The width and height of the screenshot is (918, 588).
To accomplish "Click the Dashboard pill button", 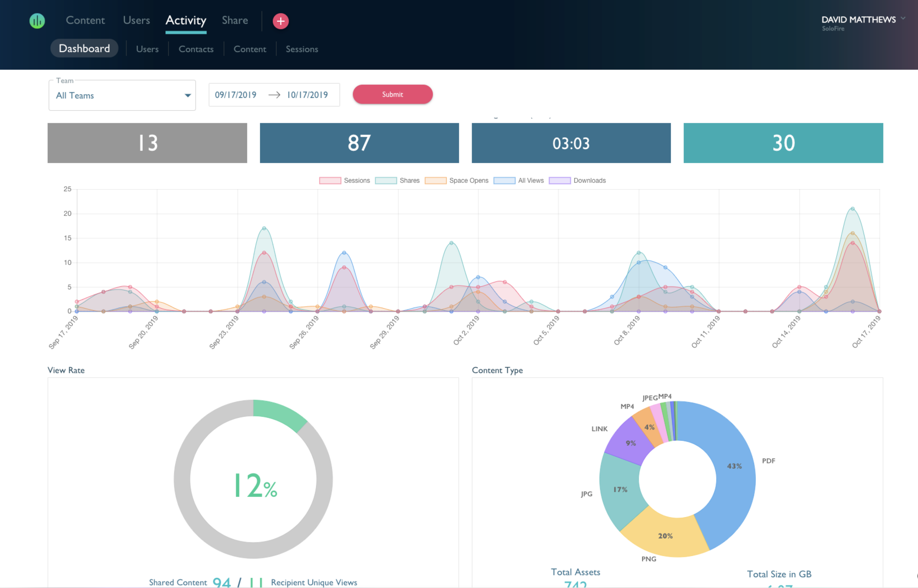I will tap(85, 49).
